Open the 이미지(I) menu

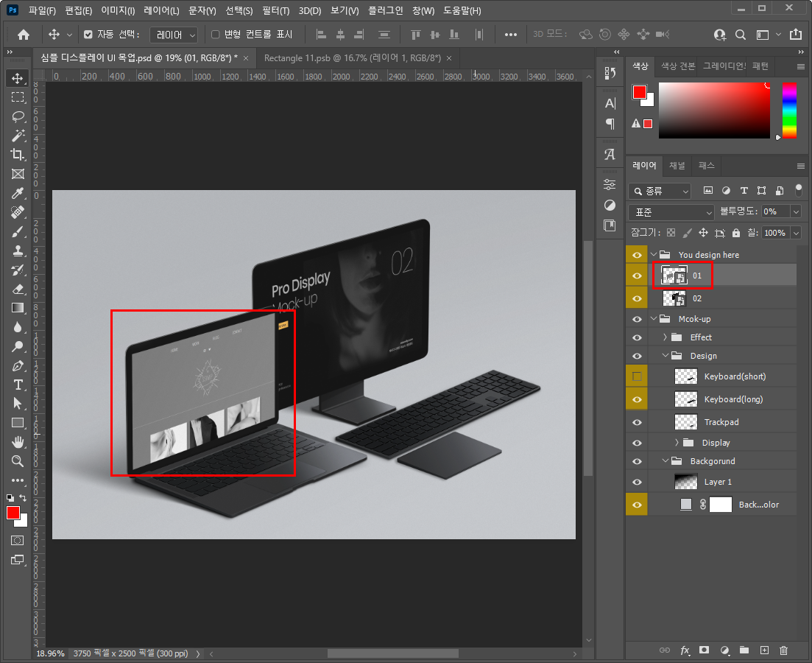[x=118, y=10]
